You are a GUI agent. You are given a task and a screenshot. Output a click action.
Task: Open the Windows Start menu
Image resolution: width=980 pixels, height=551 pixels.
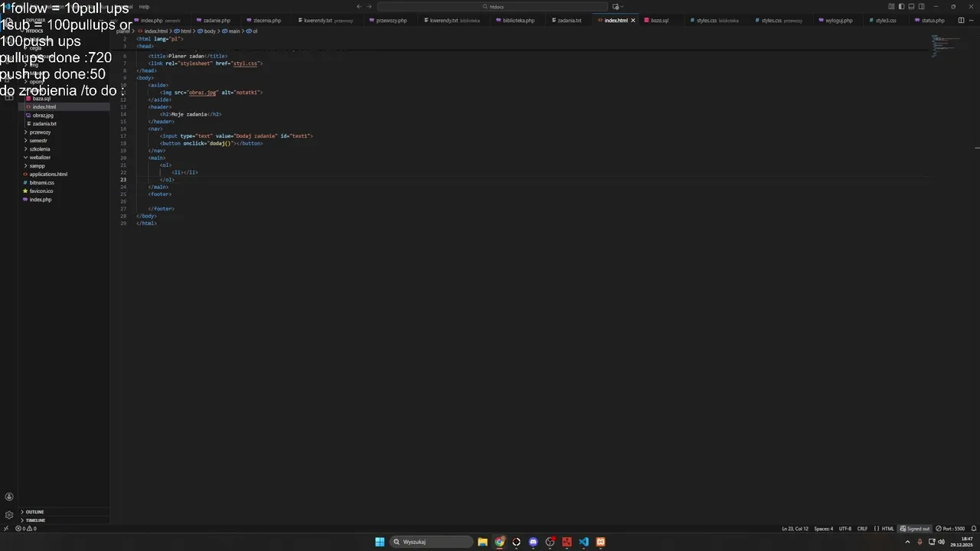tap(380, 542)
